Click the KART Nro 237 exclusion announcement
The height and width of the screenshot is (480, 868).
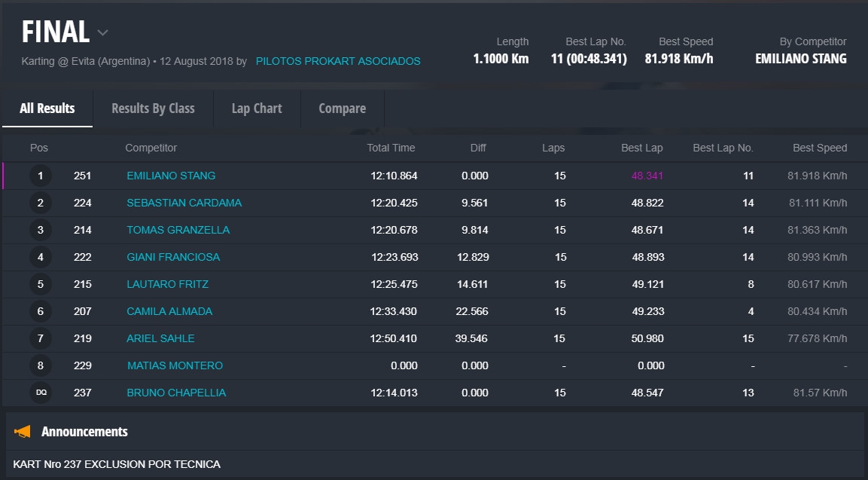117,464
